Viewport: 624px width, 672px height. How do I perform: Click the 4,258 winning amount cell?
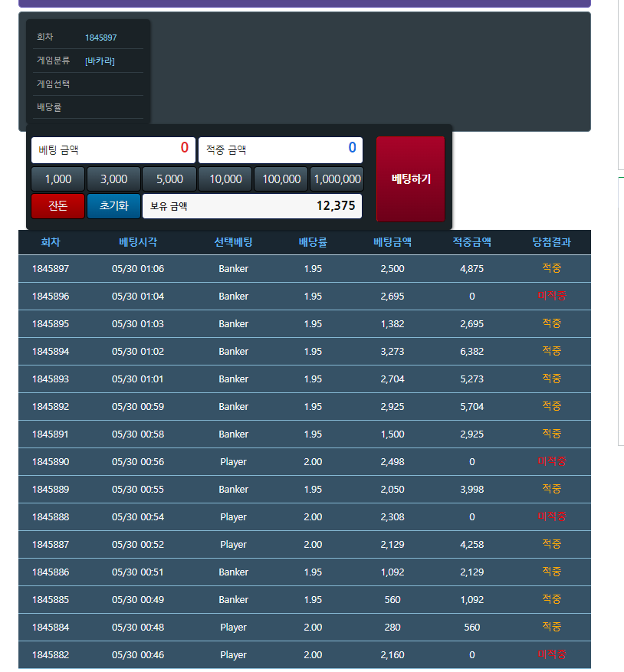coord(471,545)
